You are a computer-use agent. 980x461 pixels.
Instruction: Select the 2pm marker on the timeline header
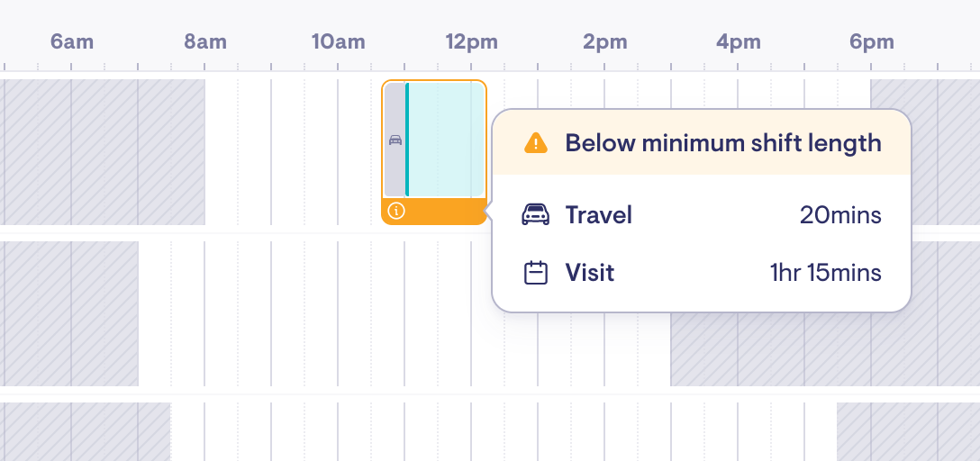tap(604, 41)
